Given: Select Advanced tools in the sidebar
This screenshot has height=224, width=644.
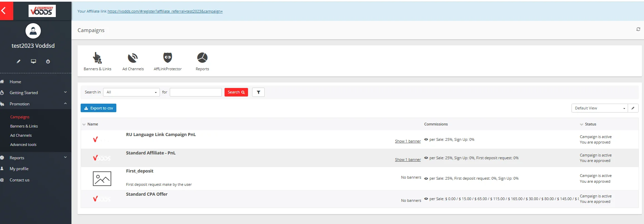Looking at the screenshot, I should coord(23,145).
